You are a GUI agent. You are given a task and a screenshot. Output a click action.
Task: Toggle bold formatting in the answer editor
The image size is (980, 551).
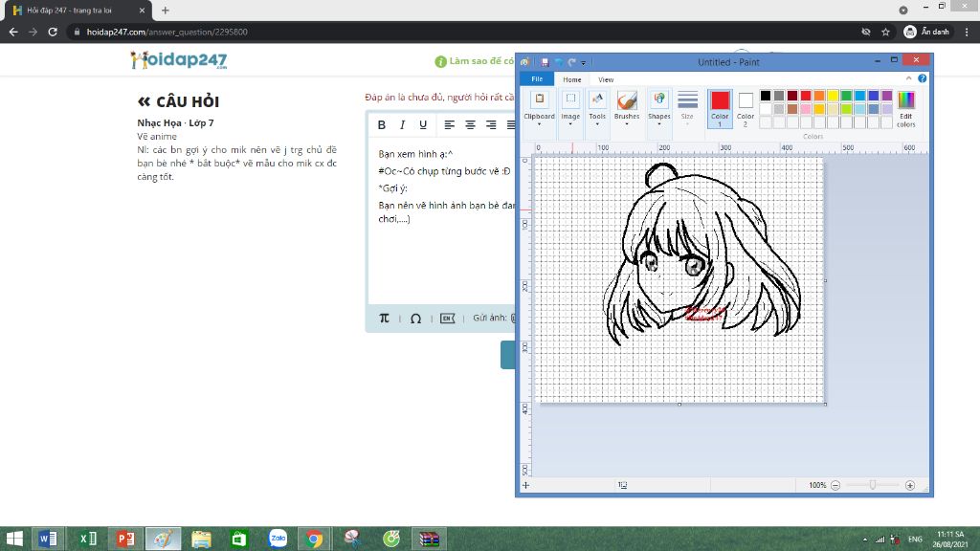coord(381,125)
